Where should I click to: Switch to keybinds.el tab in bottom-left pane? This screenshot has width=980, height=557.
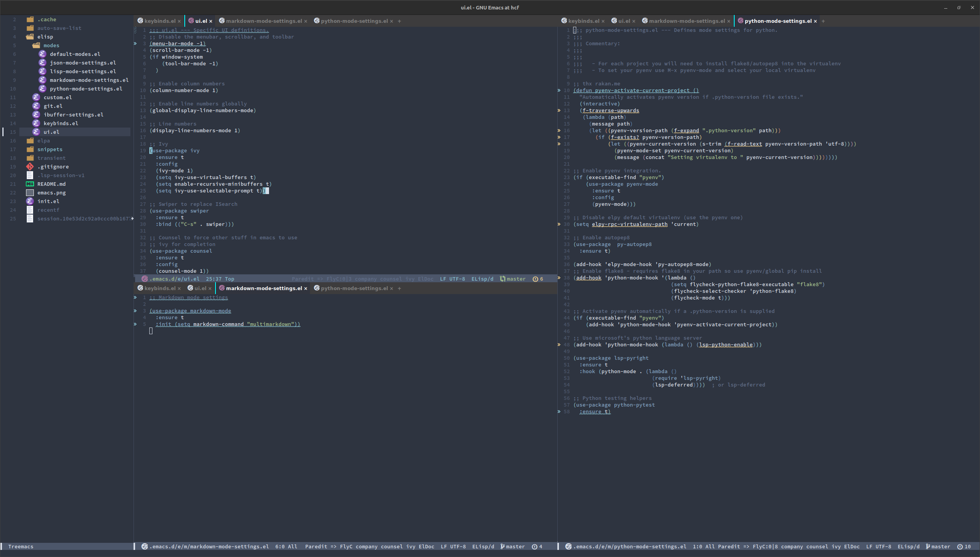pos(160,288)
